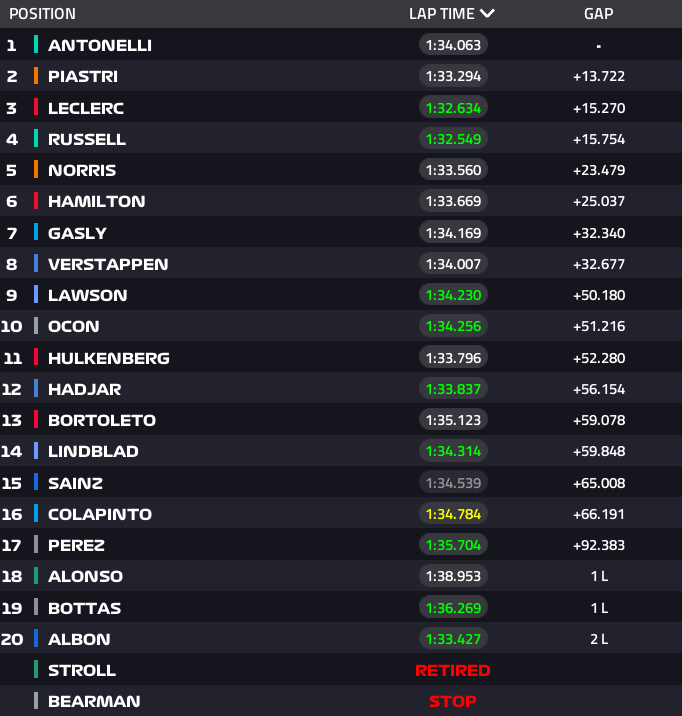
Task: Click the red RETIRED status for Stroll
Action: 453,670
